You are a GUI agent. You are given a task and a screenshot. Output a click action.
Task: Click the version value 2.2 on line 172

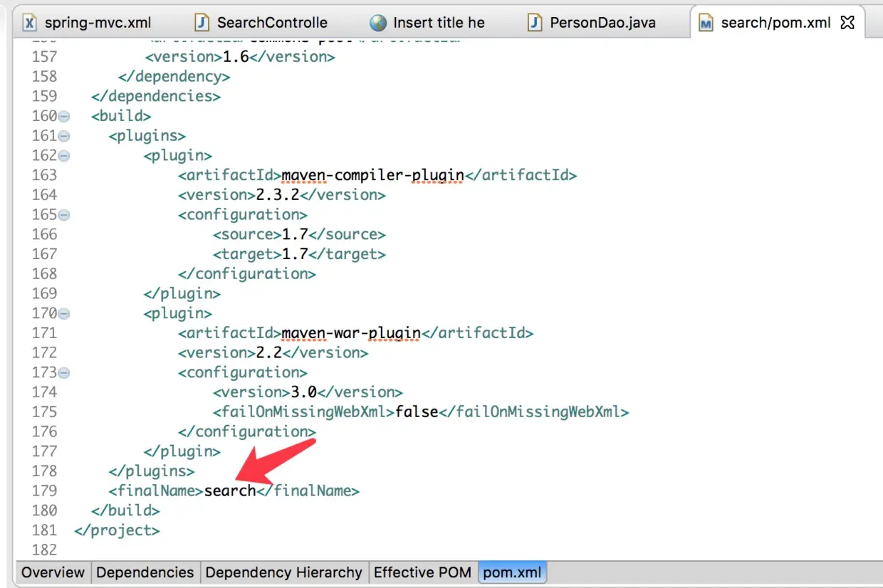click(x=269, y=352)
